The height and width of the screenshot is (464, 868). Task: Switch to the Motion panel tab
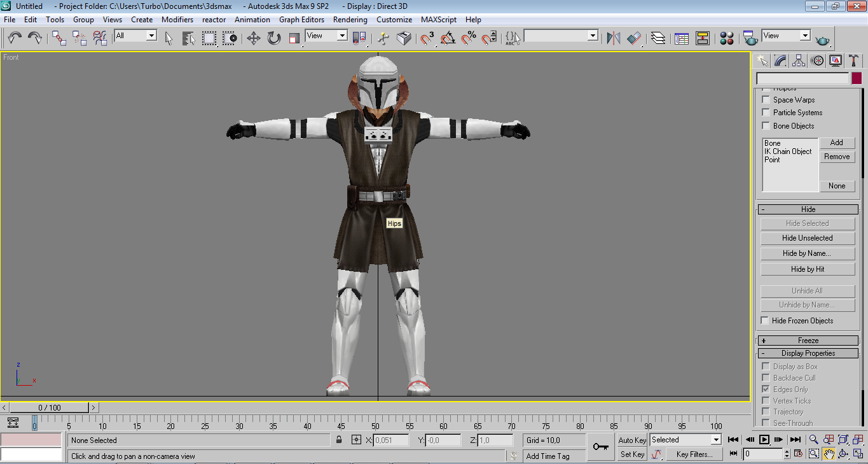[x=817, y=60]
